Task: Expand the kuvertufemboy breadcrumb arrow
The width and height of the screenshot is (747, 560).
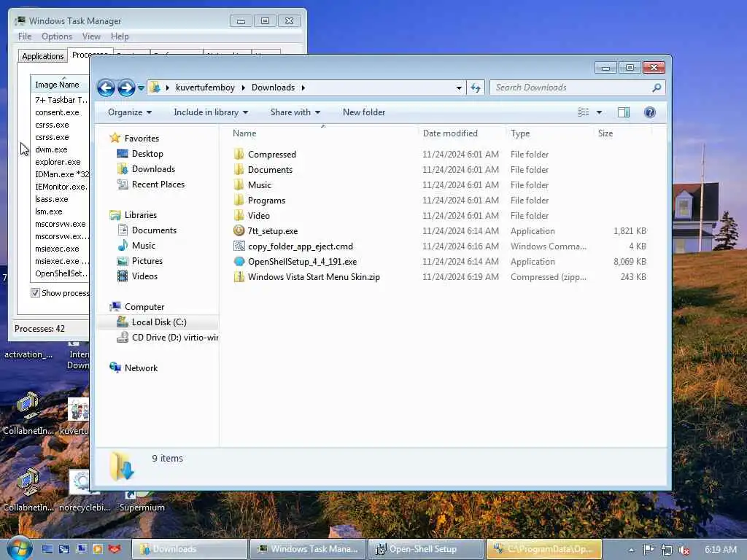Action: coord(244,87)
